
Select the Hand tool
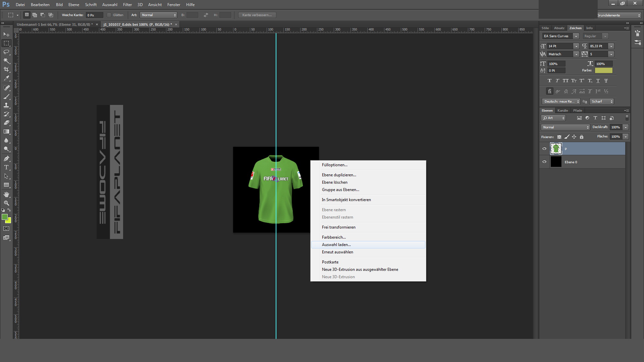click(6, 194)
